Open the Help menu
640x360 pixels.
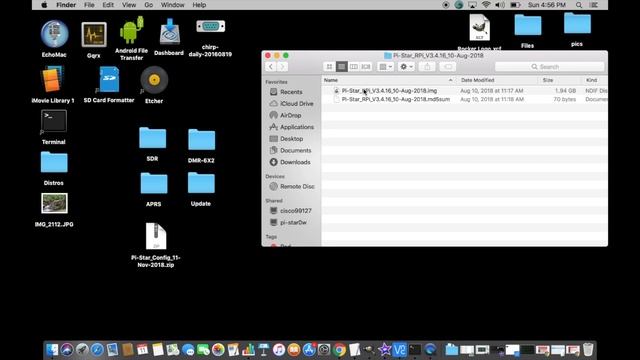[x=199, y=5]
